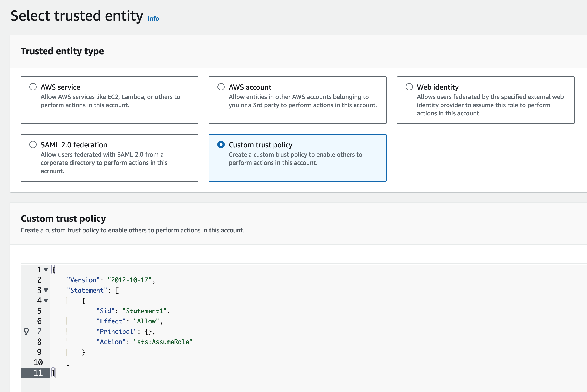The height and width of the screenshot is (392, 587).
Task: Click on the "sts:AssumeRole" action value
Action: click(163, 342)
